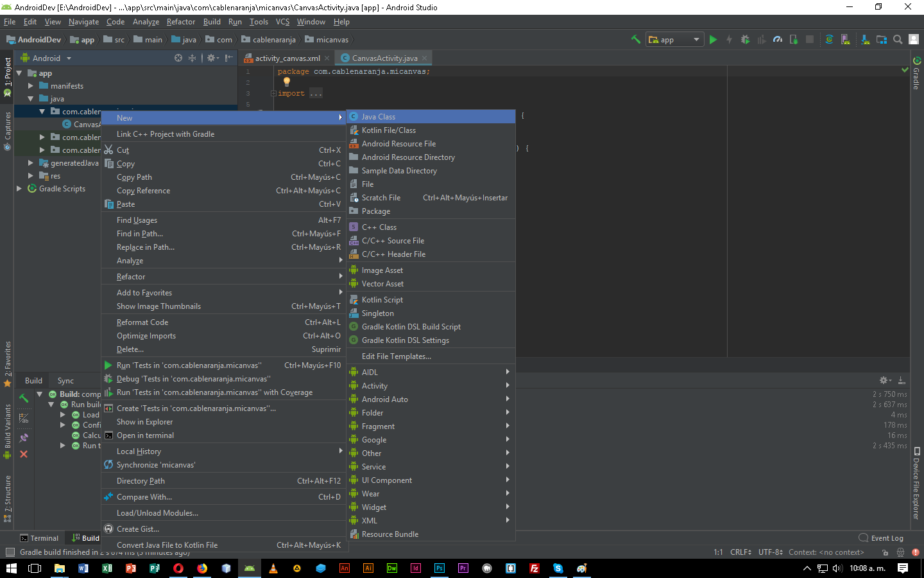Select Android Resource File menu item
Image resolution: width=924 pixels, height=578 pixels.
click(x=431, y=144)
